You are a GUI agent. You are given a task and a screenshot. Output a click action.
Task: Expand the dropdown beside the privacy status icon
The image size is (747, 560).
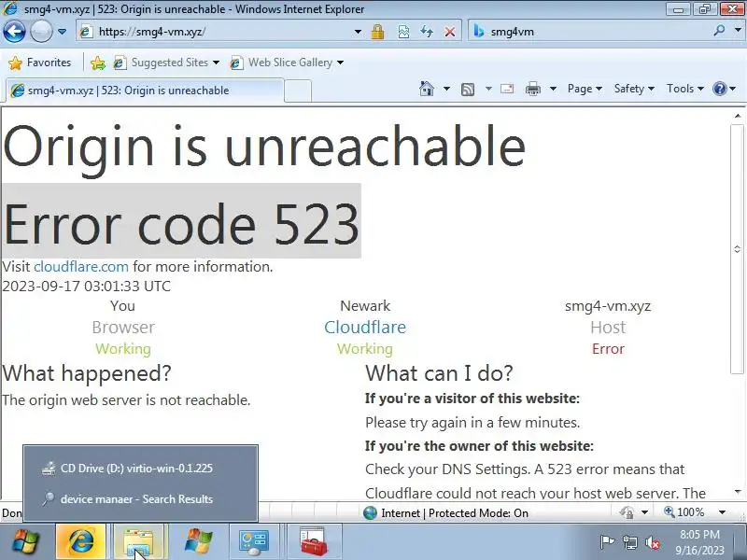coord(645,512)
